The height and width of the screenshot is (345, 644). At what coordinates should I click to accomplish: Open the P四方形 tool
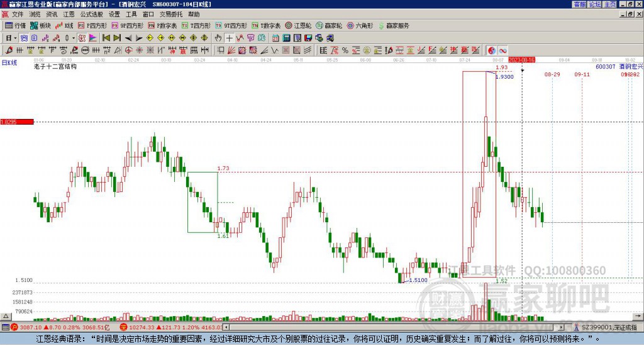tap(92, 25)
